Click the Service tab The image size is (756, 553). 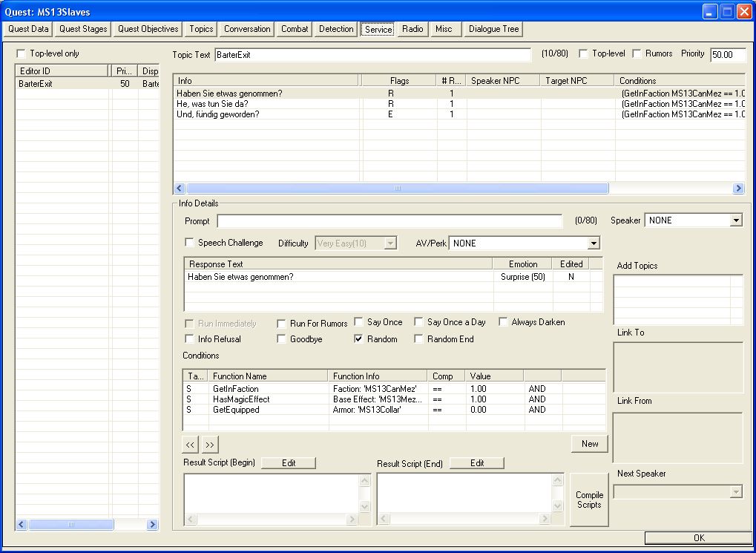pyautogui.click(x=378, y=30)
